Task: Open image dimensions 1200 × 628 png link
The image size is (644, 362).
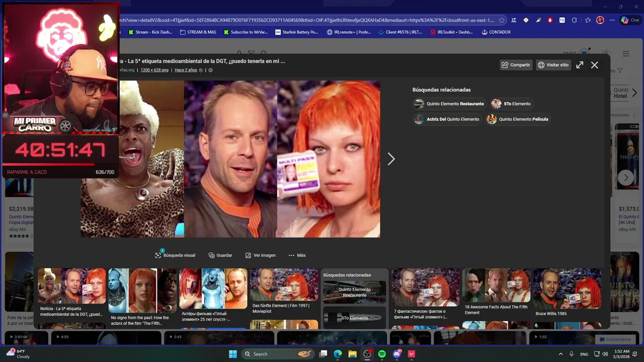Action: pyautogui.click(x=154, y=70)
